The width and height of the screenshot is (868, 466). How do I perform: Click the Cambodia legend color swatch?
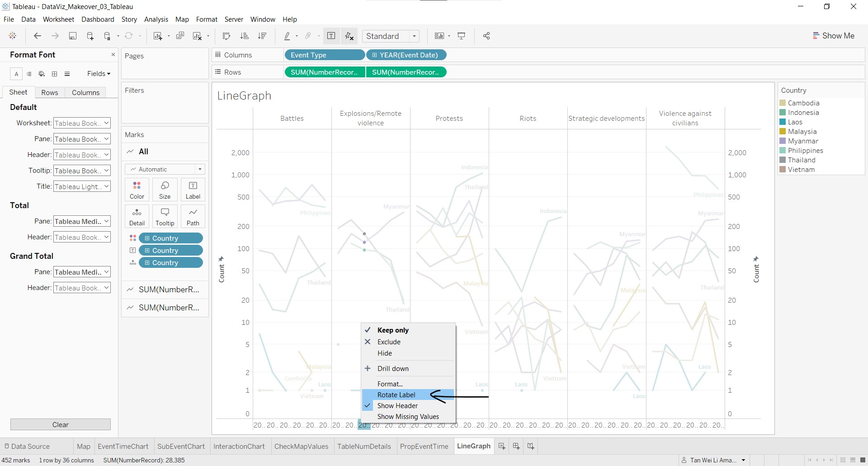[x=783, y=103]
